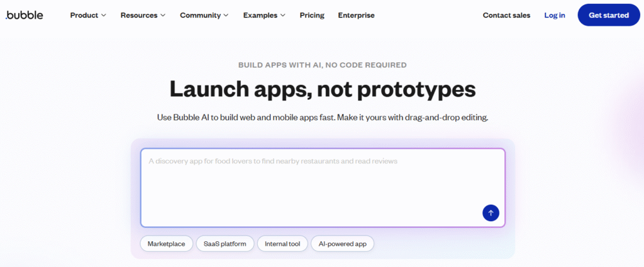Go to the Pricing page
Viewport: 644px width, 267px height.
click(312, 15)
